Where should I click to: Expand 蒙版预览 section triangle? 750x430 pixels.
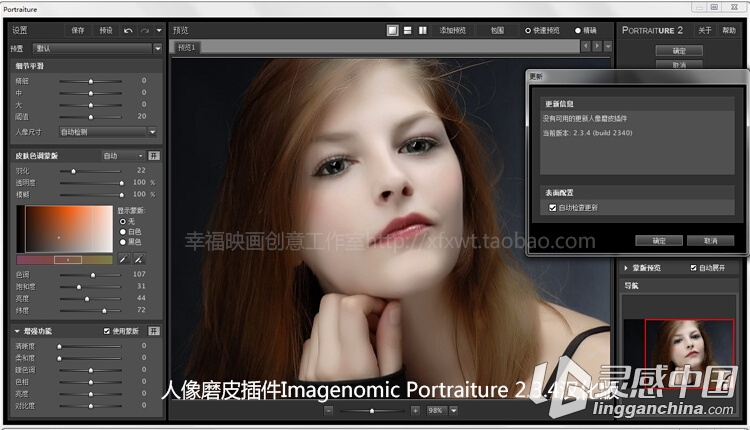(x=626, y=268)
